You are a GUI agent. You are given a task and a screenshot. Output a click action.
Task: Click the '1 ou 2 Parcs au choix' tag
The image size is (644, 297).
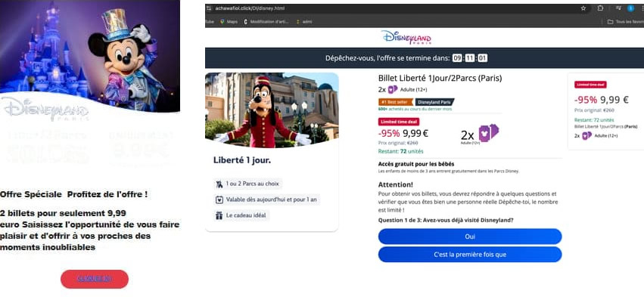tap(248, 184)
